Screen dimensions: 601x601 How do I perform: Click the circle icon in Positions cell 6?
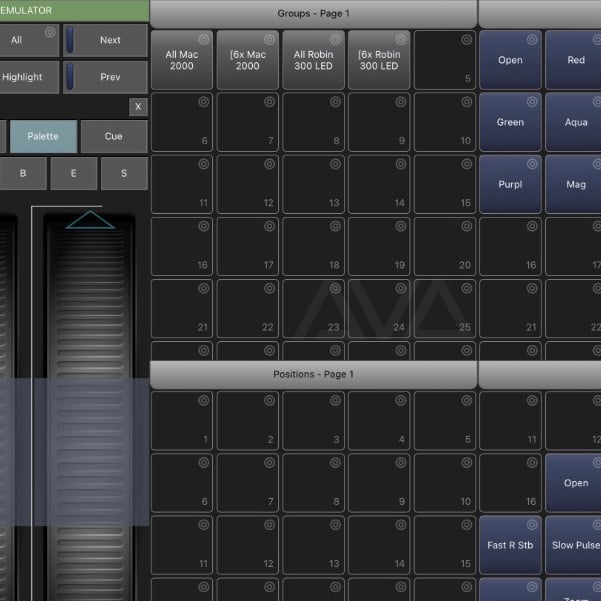coord(204,462)
